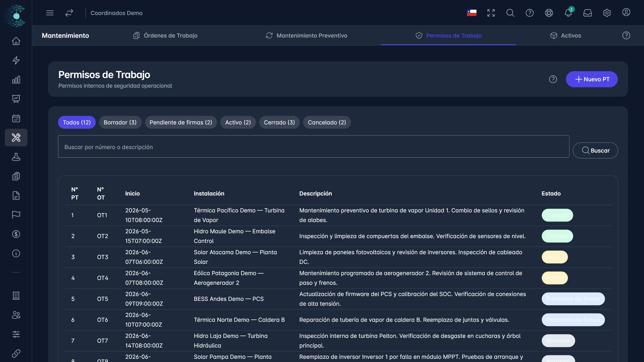Click the Chile flag language icon
Screen dimensions: 644x362
pyautogui.click(x=472, y=13)
